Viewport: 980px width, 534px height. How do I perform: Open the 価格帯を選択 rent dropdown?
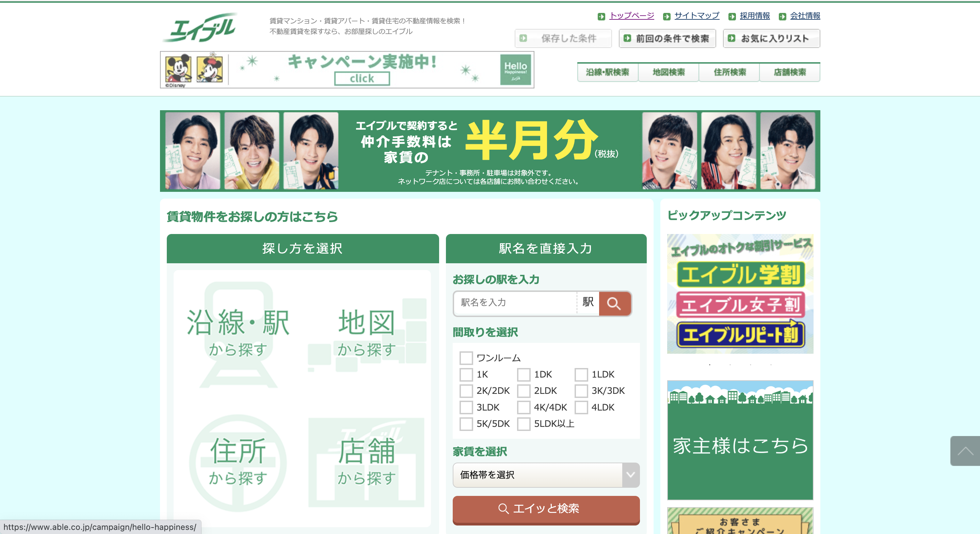click(546, 475)
